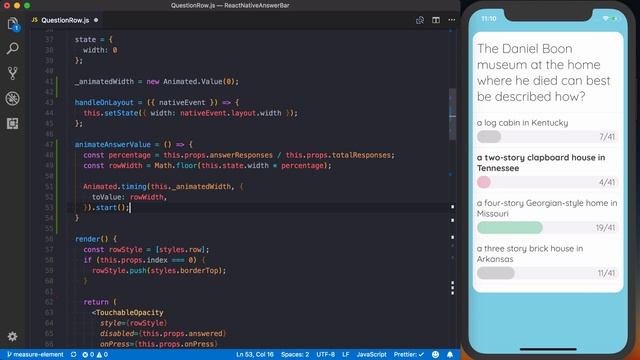Screen dimensions: 640x360
Task: Click 'toValue: rowWidth' on line 52
Action: pyautogui.click(x=129, y=197)
